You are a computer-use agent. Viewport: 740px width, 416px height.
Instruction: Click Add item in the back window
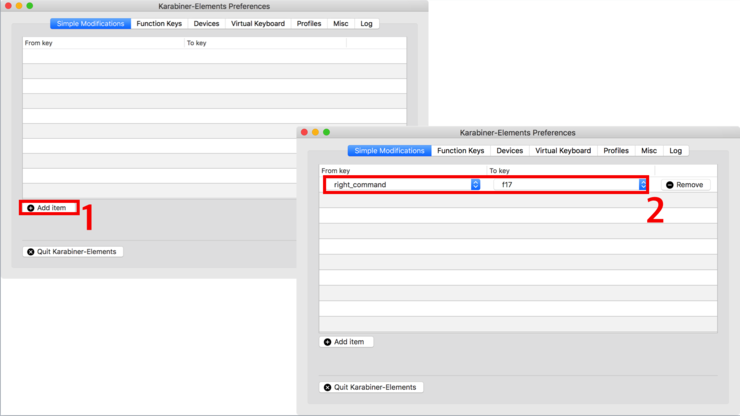click(49, 208)
